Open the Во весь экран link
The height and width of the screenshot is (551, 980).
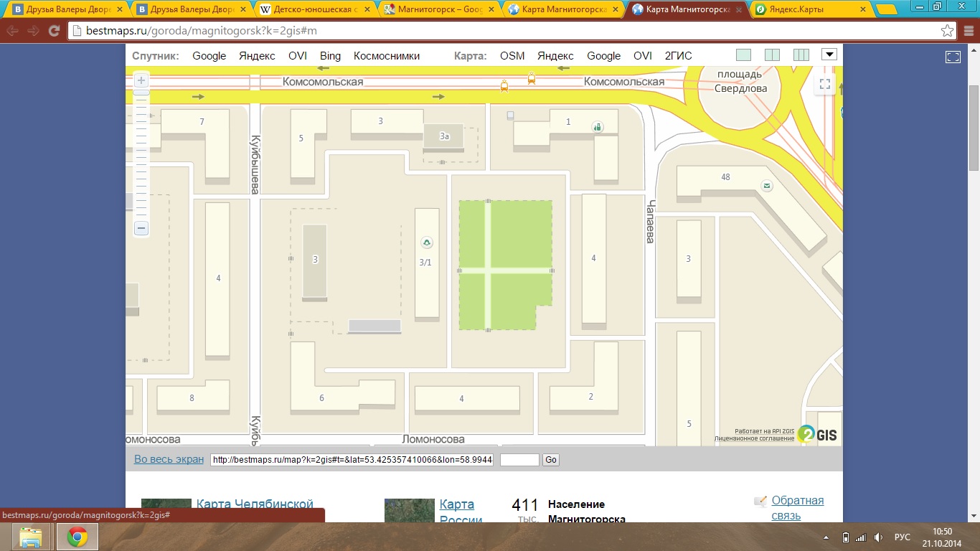169,459
